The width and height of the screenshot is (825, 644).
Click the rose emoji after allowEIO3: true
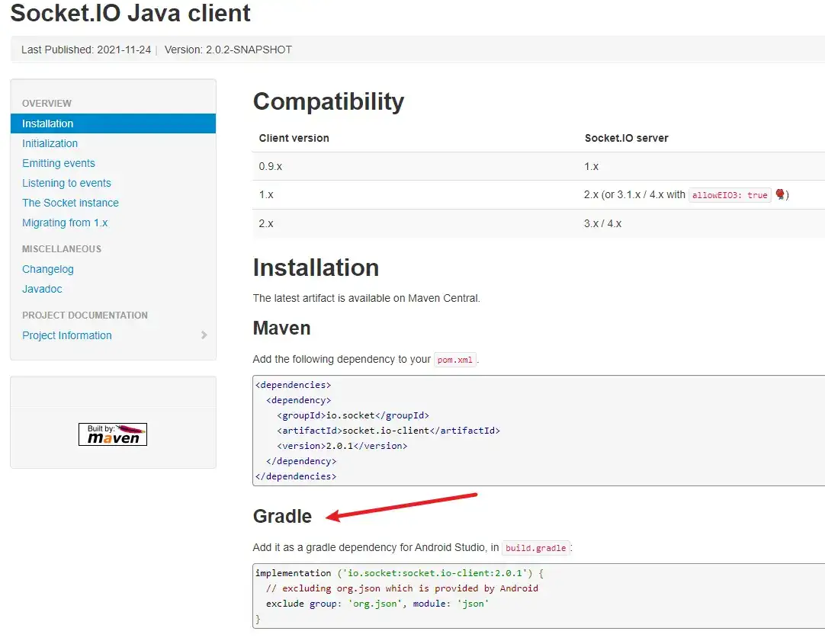point(780,194)
